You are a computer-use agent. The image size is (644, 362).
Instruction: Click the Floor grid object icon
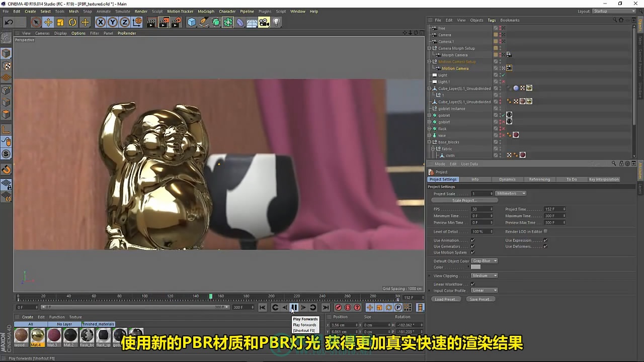click(x=252, y=22)
